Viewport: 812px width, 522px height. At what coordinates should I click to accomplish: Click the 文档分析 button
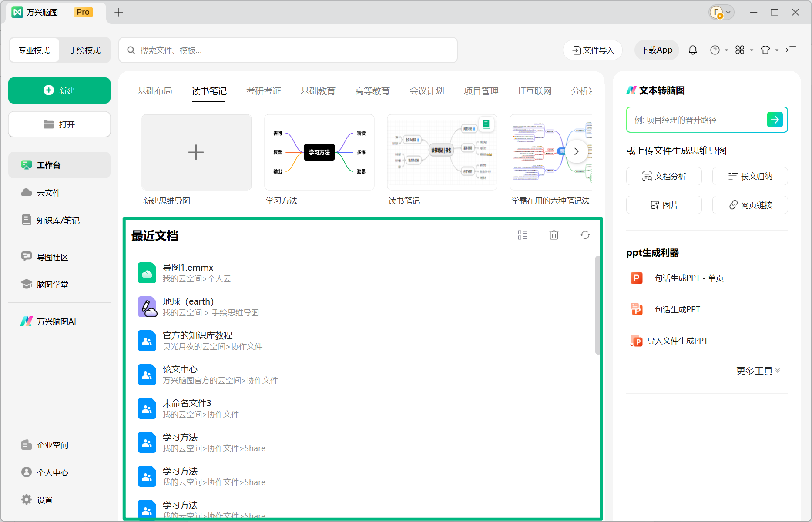point(664,176)
